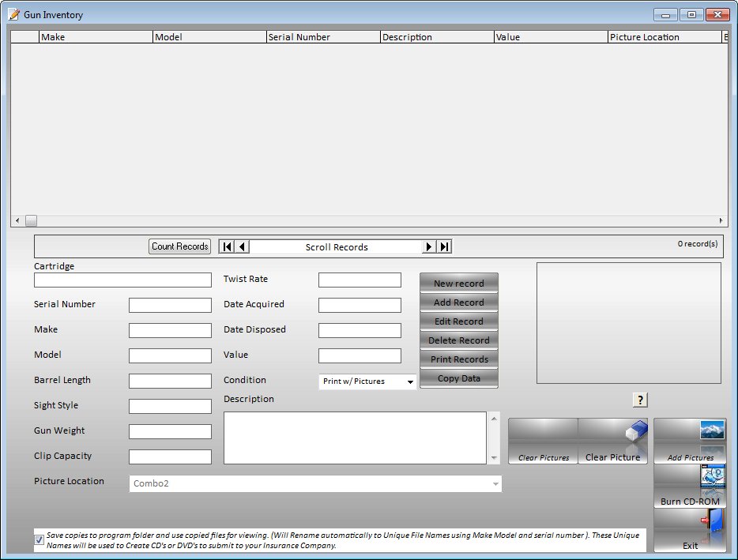This screenshot has height=560, width=738.
Task: Open the Condition print options dropdown
Action: (412, 381)
